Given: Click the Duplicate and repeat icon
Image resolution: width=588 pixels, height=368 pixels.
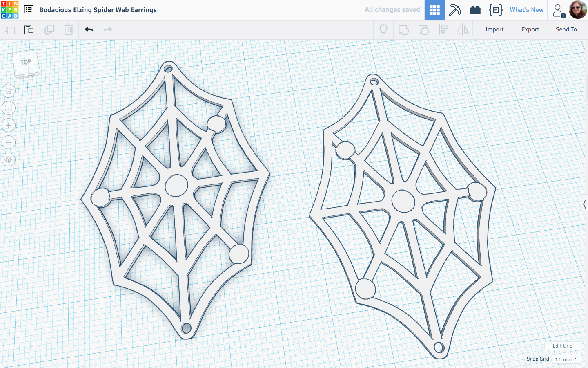Looking at the screenshot, I should click(49, 29).
